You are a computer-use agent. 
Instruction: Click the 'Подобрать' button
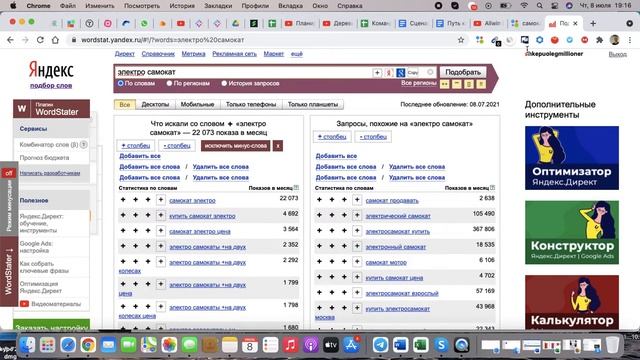pyautogui.click(x=463, y=72)
